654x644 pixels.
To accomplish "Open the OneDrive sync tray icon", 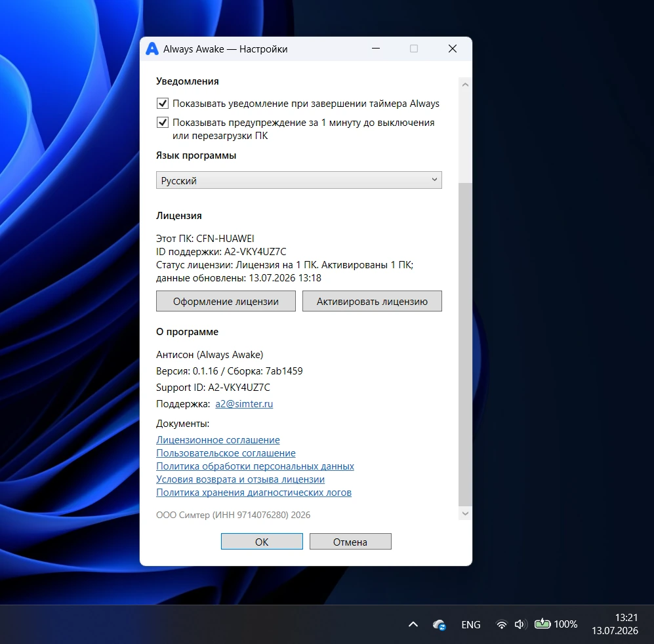I will pyautogui.click(x=439, y=624).
